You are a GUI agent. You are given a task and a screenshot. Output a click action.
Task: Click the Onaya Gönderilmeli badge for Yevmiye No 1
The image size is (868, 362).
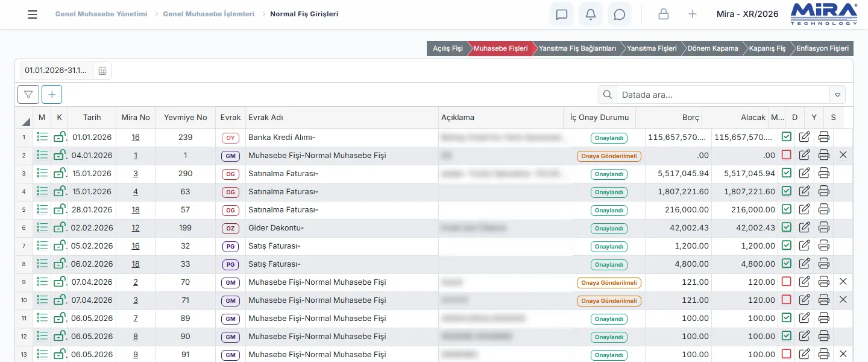[609, 156]
